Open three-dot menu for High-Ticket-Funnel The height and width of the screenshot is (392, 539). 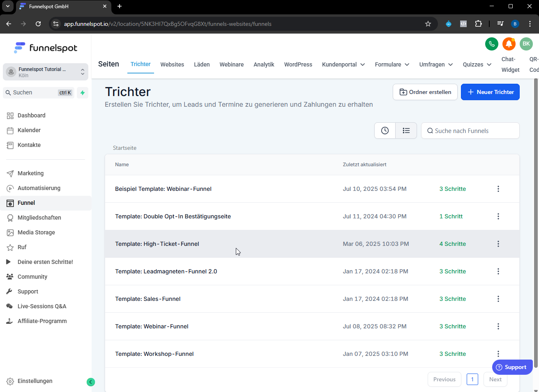click(x=498, y=244)
